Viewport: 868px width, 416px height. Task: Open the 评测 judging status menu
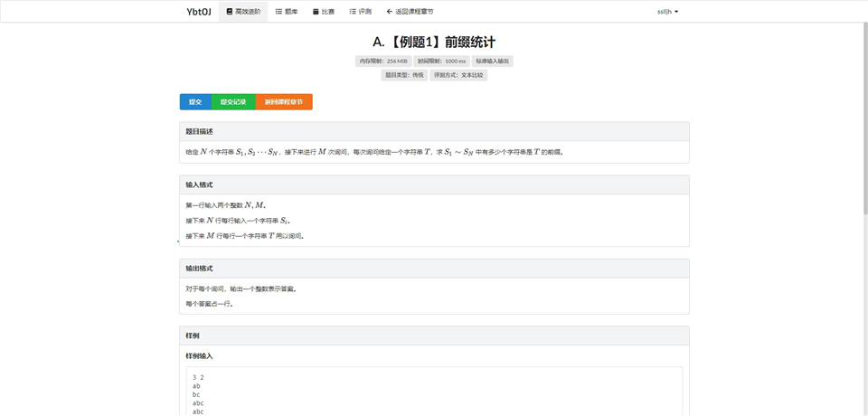coord(361,12)
